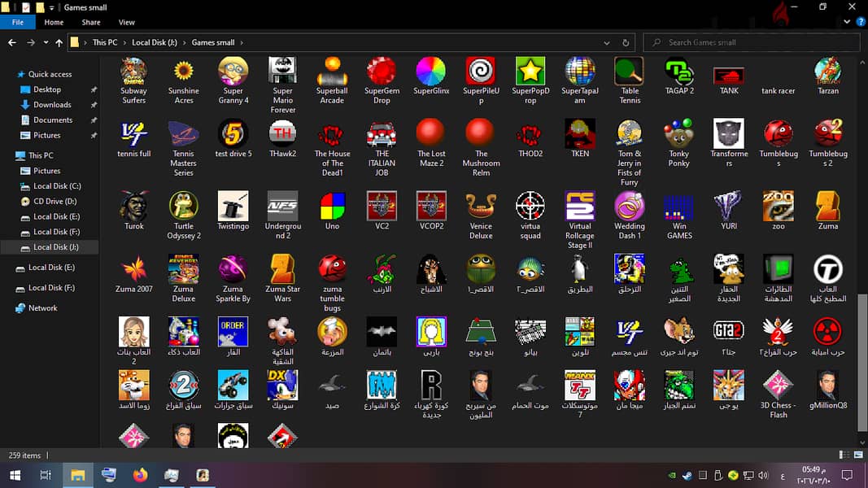Open the Share ribbon tab
Image resolution: width=868 pixels, height=488 pixels.
(x=91, y=22)
